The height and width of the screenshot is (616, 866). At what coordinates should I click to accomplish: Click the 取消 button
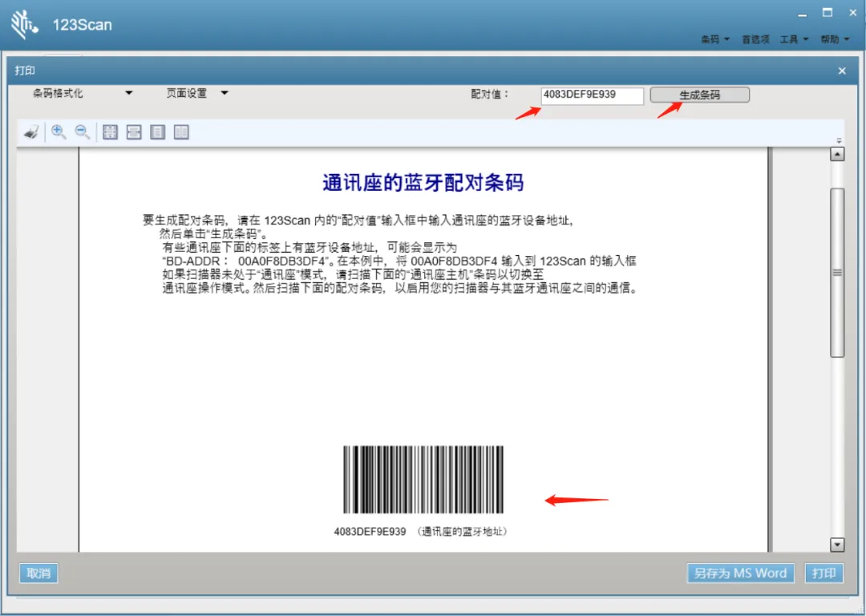point(38,573)
